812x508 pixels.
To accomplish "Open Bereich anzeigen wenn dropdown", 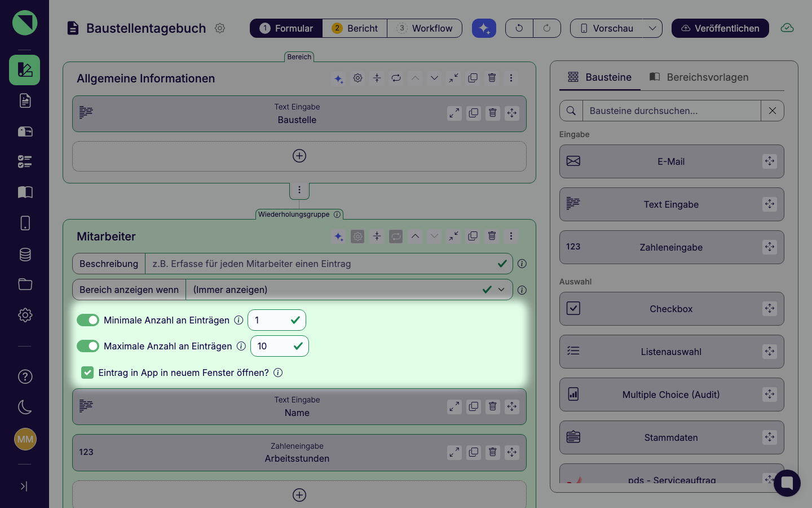I will click(x=349, y=290).
